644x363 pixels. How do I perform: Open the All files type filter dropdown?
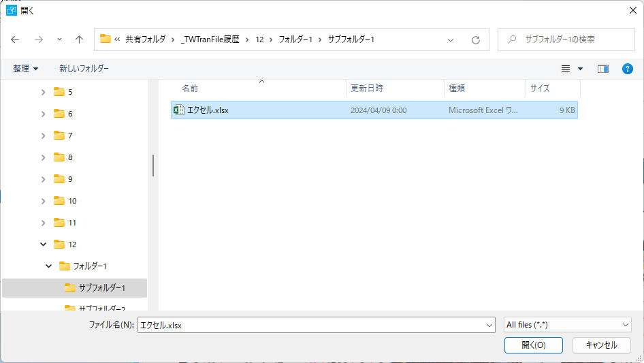(568, 326)
